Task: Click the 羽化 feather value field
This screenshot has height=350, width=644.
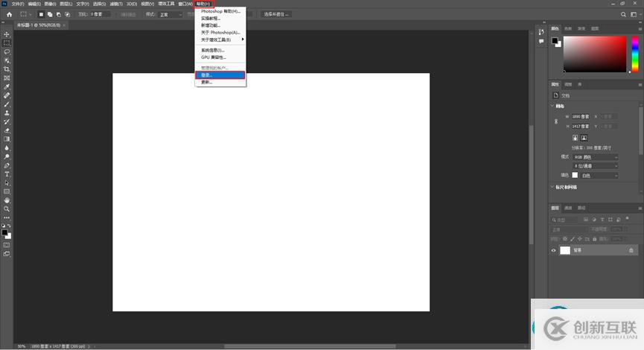Action: tap(100, 14)
